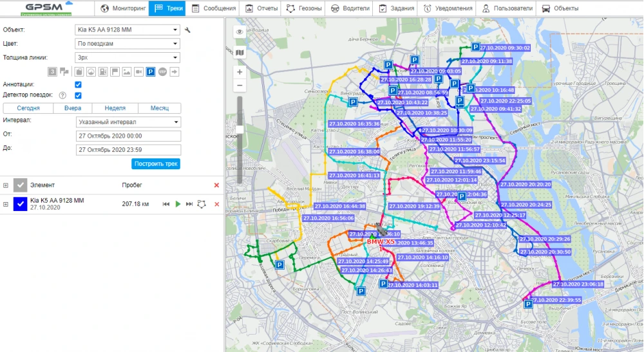Image resolution: width=644 pixels, height=352 pixels.
Task: Open the Цвет dropdown
Action: [127, 44]
